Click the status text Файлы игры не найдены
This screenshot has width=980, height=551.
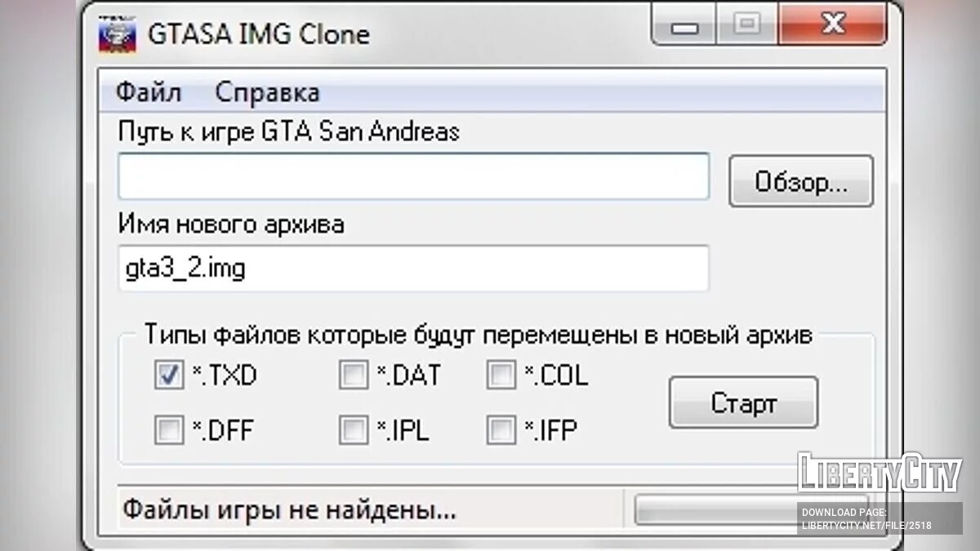[289, 511]
